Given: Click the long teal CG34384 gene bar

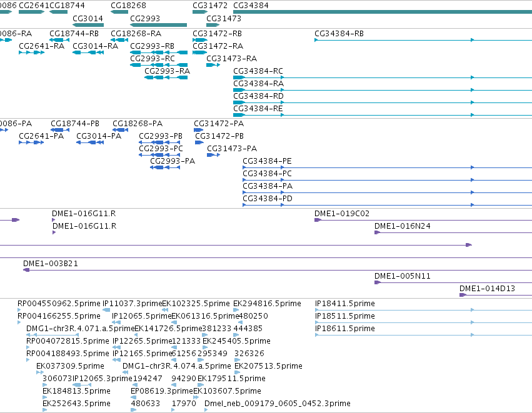Looking at the screenshot, I should click(383, 12).
